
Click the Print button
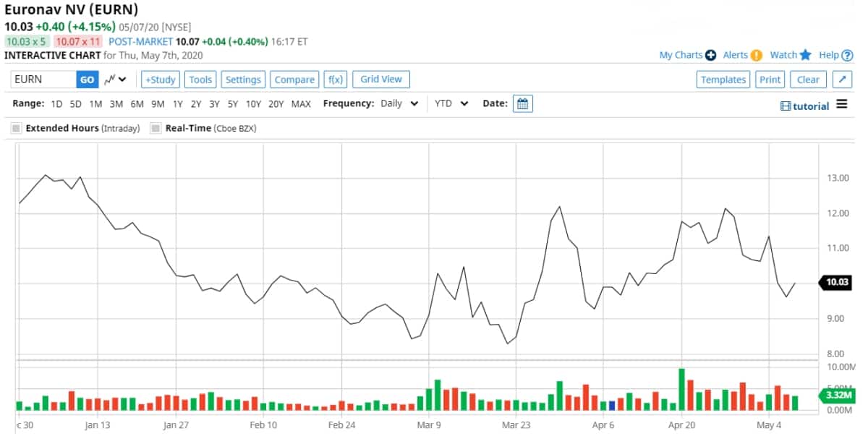pyautogui.click(x=770, y=80)
